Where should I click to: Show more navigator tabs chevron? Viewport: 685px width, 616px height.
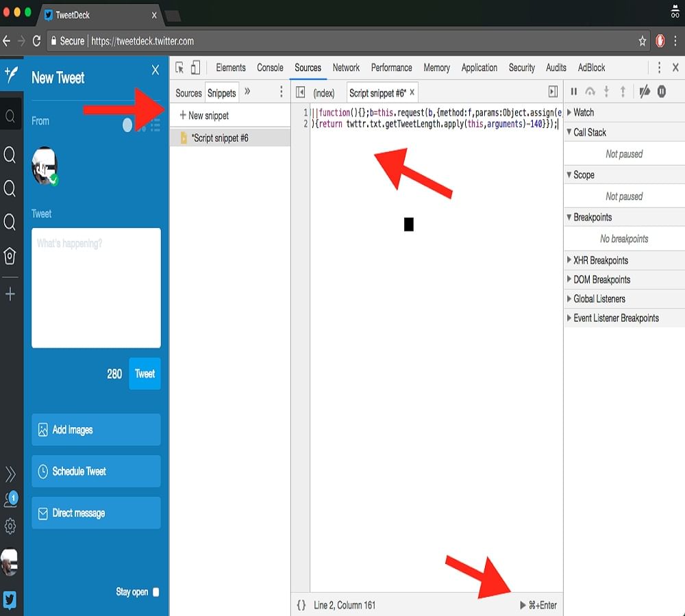pos(247,92)
